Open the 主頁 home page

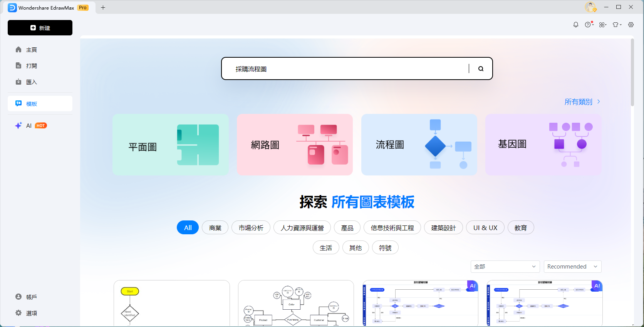(40, 50)
